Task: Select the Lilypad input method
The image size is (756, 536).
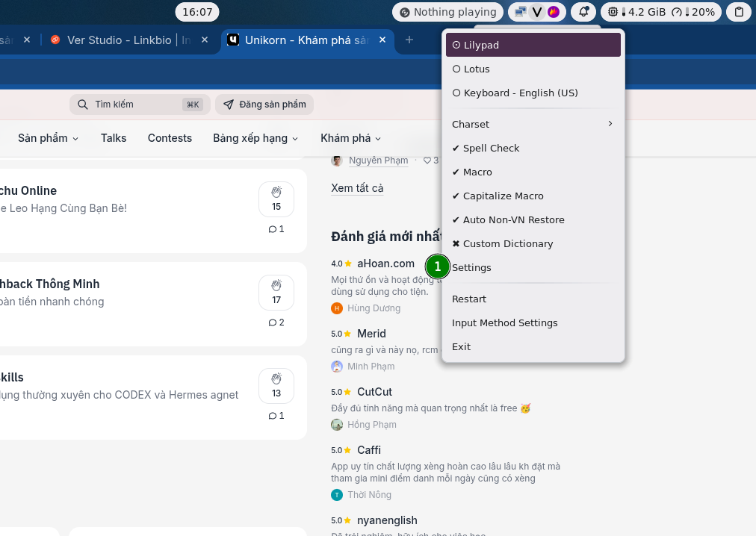Action: click(x=533, y=45)
